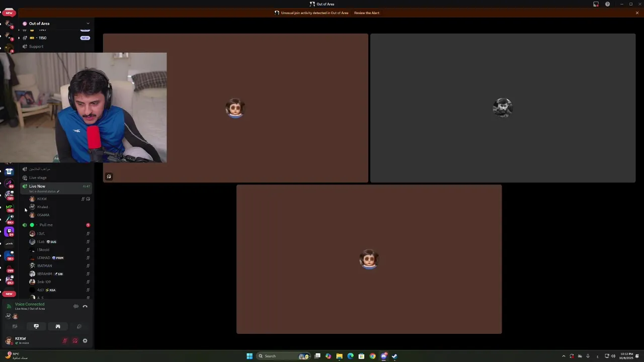
Task: Open server icon with 112 badge
Action: point(9,208)
